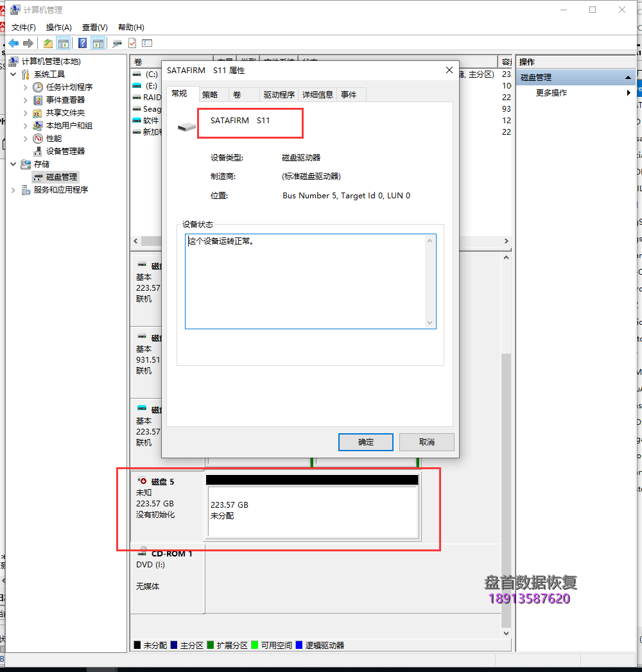Expand the 共享文件夹 tree node

(x=25, y=113)
